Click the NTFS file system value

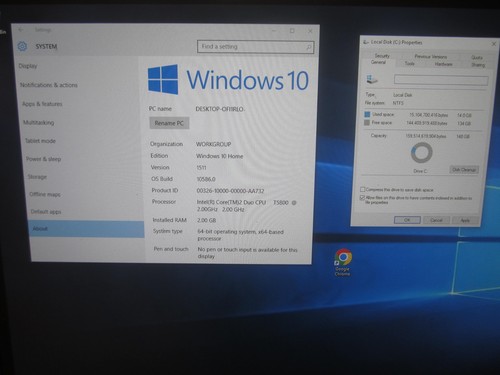point(398,103)
